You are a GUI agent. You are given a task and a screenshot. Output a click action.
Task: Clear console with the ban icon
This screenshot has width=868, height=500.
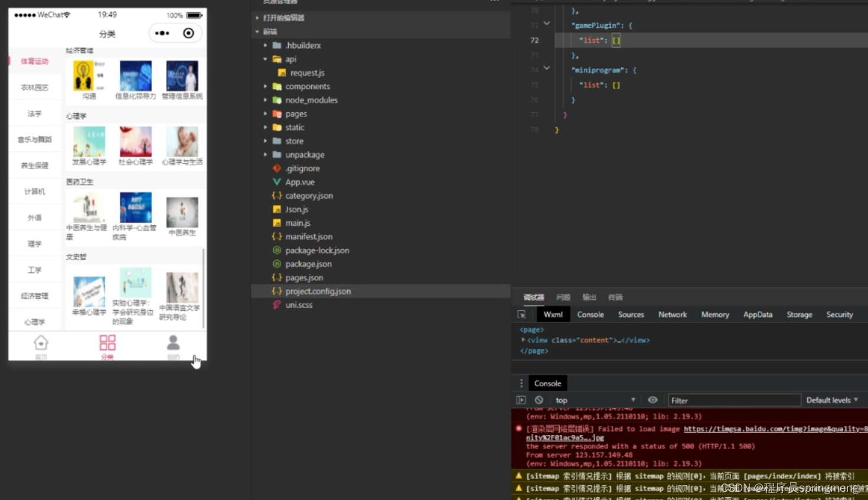(x=539, y=400)
